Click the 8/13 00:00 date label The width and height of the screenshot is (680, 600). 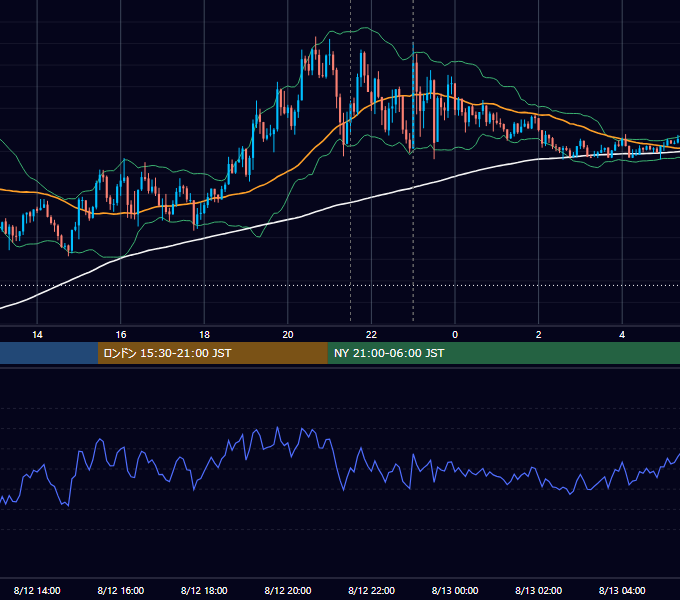point(455,590)
